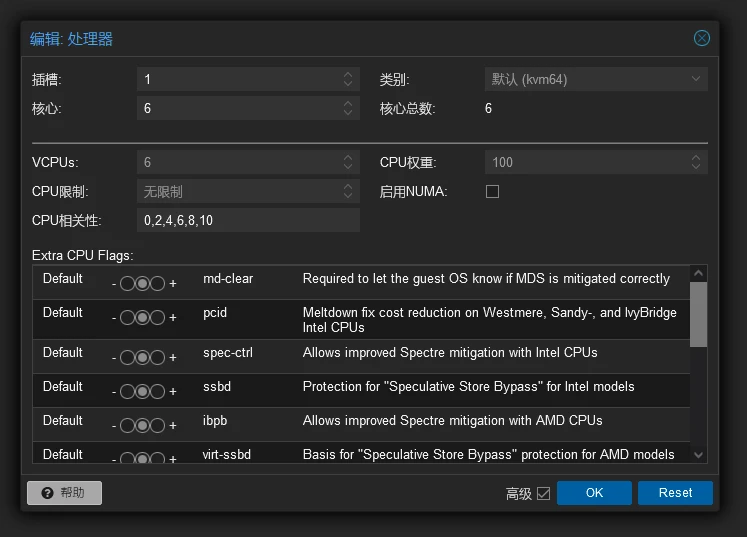Decrease the 插槽 sockets value
This screenshot has height=537, width=747.
(348, 84)
